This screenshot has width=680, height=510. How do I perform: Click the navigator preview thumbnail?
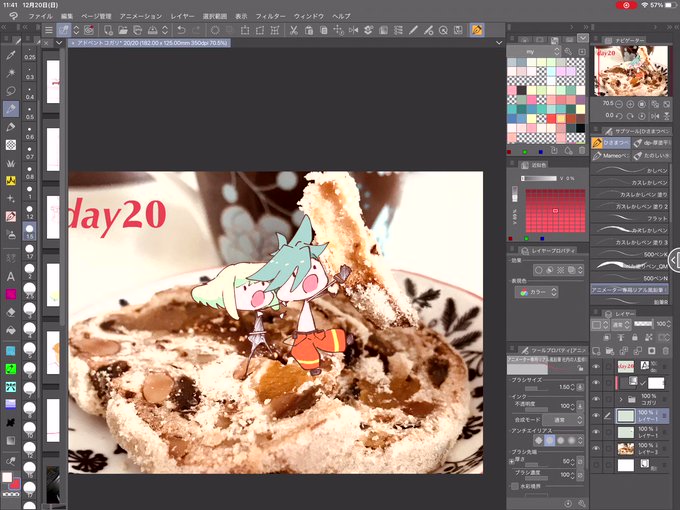coord(631,71)
